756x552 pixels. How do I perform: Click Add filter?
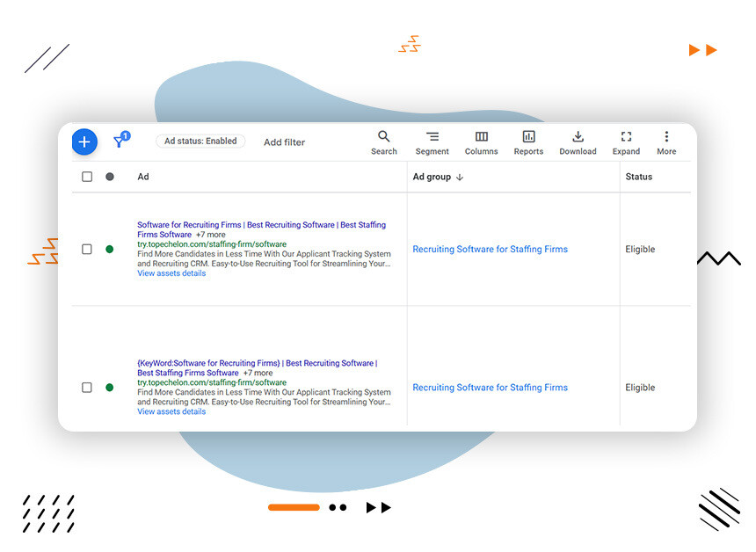pyautogui.click(x=284, y=142)
